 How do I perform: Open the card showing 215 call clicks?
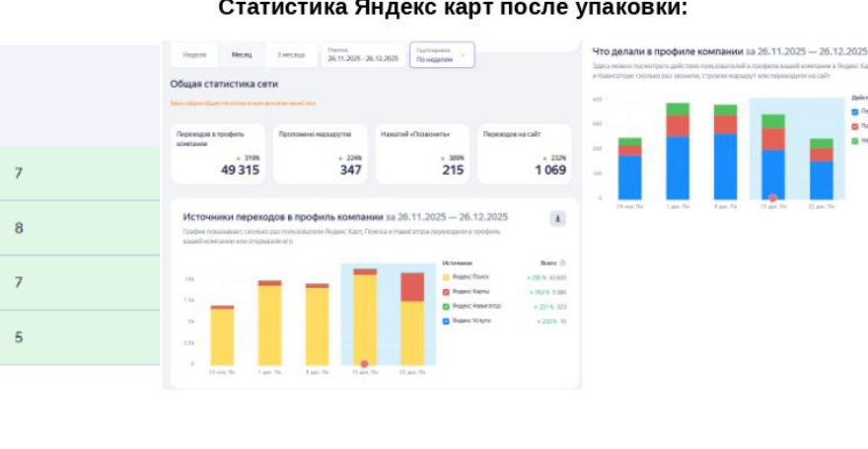click(422, 154)
